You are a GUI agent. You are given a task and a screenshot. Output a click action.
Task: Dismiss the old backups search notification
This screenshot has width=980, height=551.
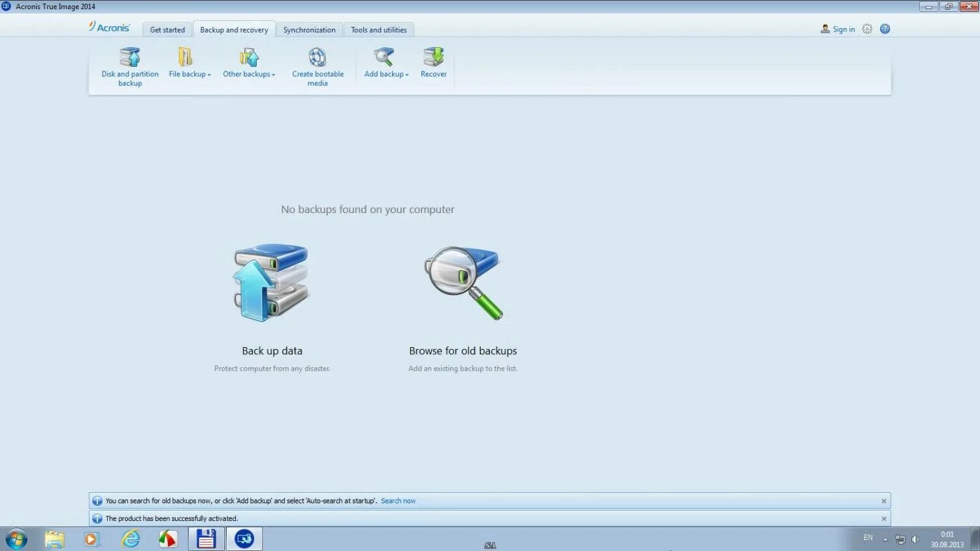(x=884, y=501)
